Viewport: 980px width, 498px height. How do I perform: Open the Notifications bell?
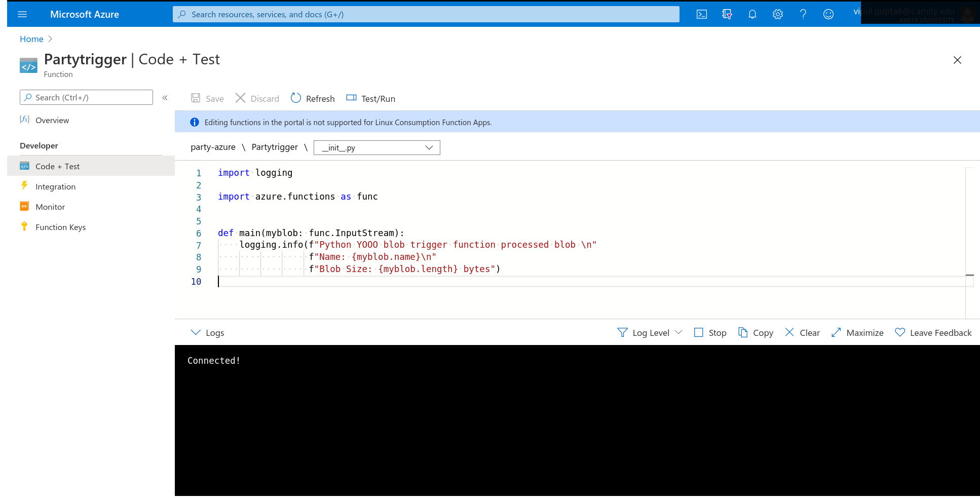(x=752, y=14)
